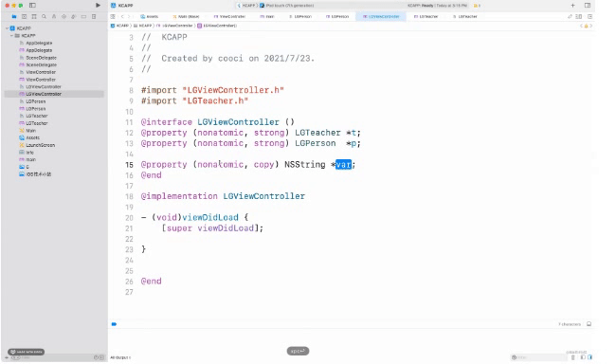Select the active LGViewController tab
616x364 pixels.
381,16
